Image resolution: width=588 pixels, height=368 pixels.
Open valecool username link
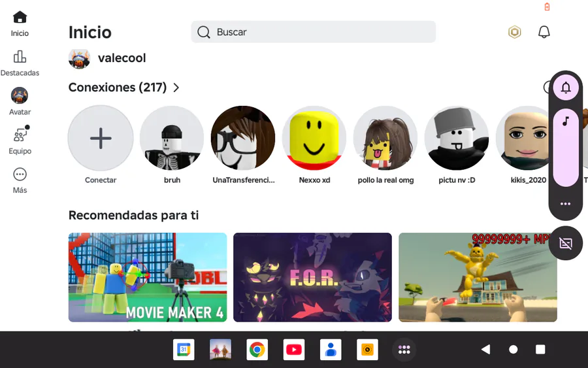pos(122,58)
